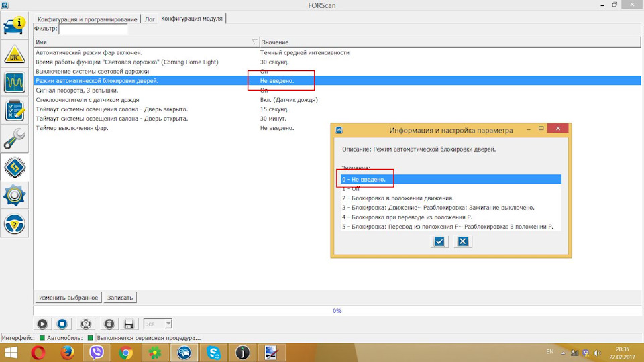Open the DTC error codes section
644x362 pixels.
tap(15, 54)
